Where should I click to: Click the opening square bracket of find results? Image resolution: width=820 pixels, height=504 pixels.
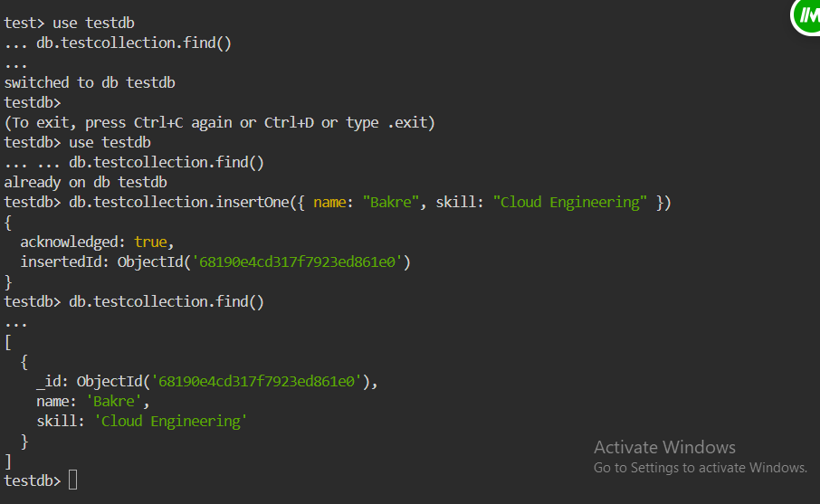pos(8,342)
